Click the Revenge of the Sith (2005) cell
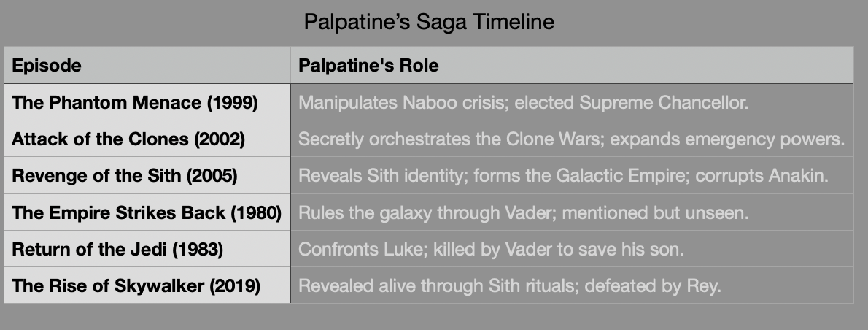The width and height of the screenshot is (868, 330). [125, 176]
